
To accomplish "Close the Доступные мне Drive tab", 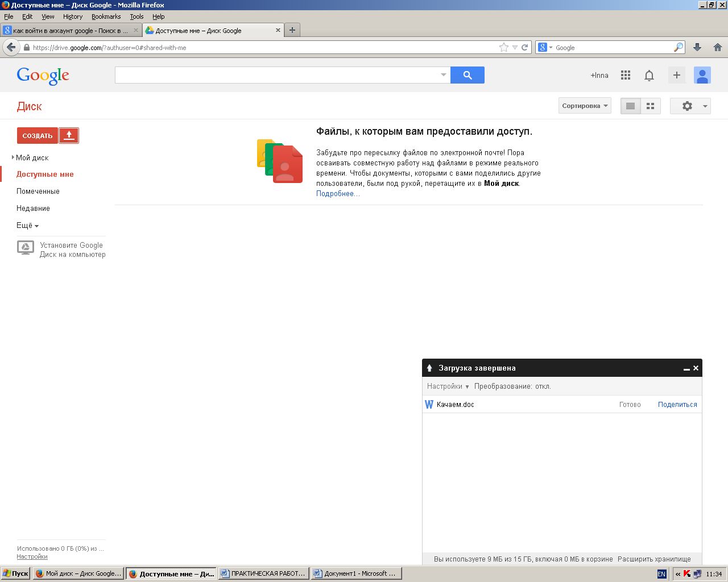I will click(x=278, y=30).
